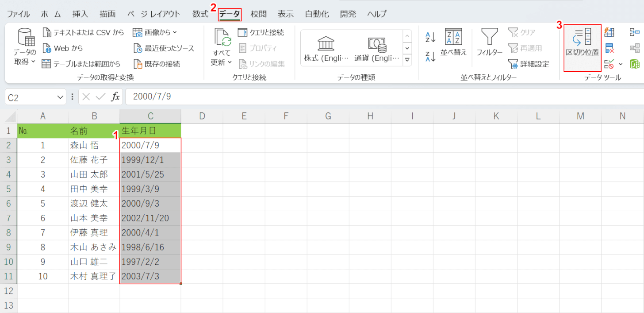Click the 重複の削除 icon in data tools
Screen dimensions: 644x313
click(x=609, y=48)
